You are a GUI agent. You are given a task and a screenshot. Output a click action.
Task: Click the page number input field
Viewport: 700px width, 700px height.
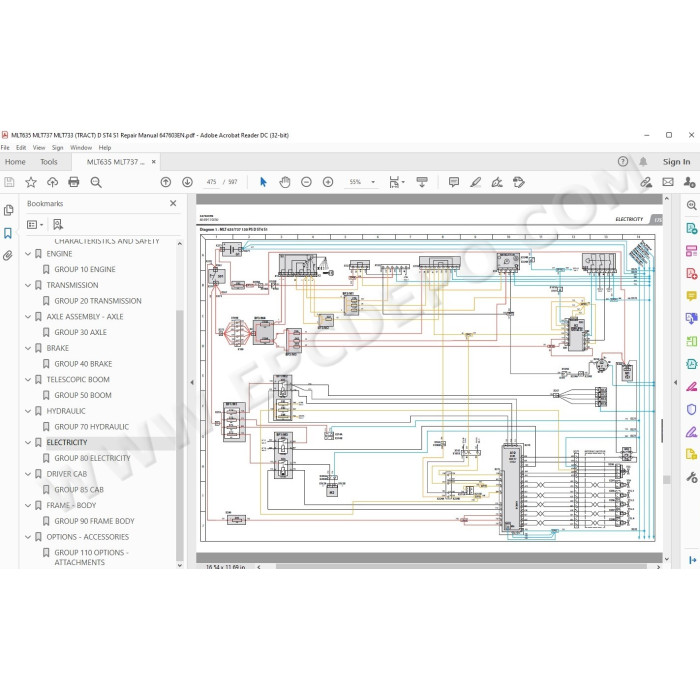(212, 182)
